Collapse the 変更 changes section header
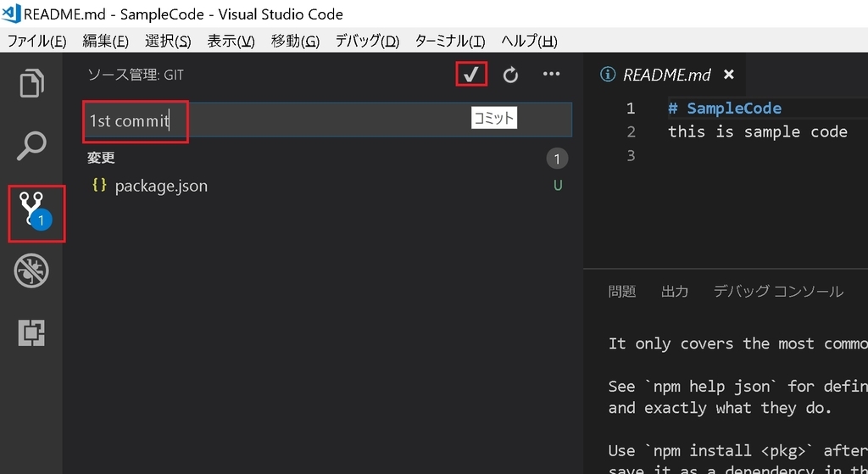This screenshot has width=868, height=474. pyautogui.click(x=101, y=158)
